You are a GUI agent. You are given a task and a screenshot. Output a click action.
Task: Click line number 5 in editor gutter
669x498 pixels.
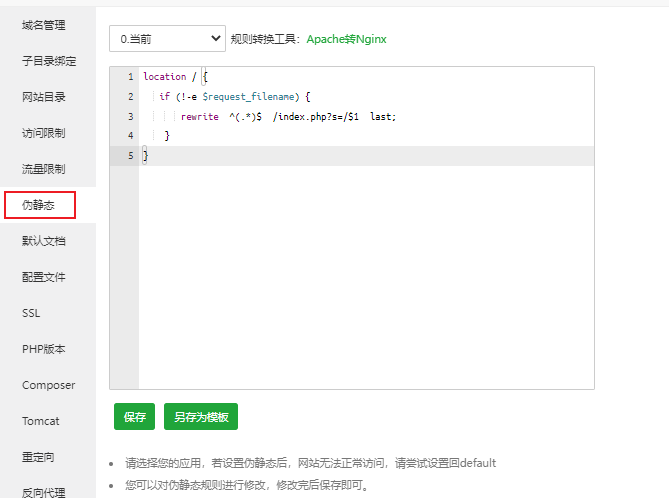tap(131, 156)
